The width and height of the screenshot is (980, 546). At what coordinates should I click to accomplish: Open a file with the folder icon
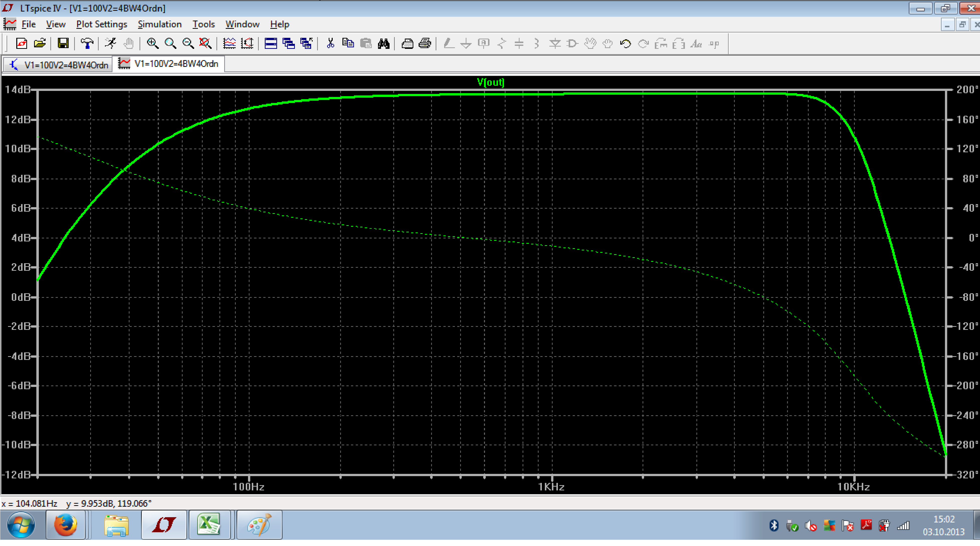[40, 43]
